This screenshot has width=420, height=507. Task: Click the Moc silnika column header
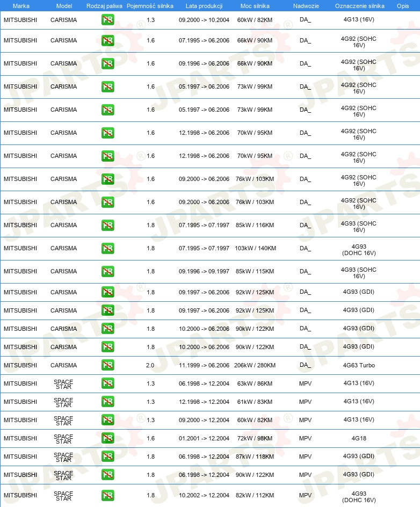click(255, 6)
